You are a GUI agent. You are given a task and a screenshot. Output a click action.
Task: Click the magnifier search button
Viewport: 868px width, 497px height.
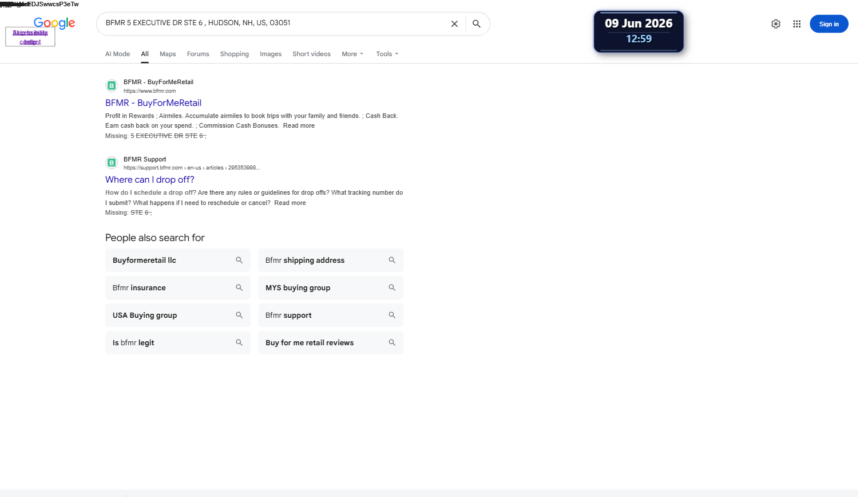(x=477, y=24)
